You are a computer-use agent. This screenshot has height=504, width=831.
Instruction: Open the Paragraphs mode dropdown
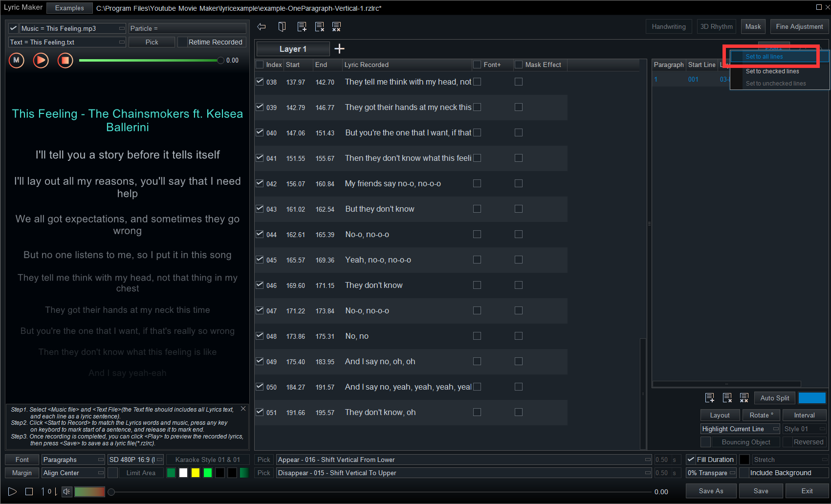(x=73, y=460)
